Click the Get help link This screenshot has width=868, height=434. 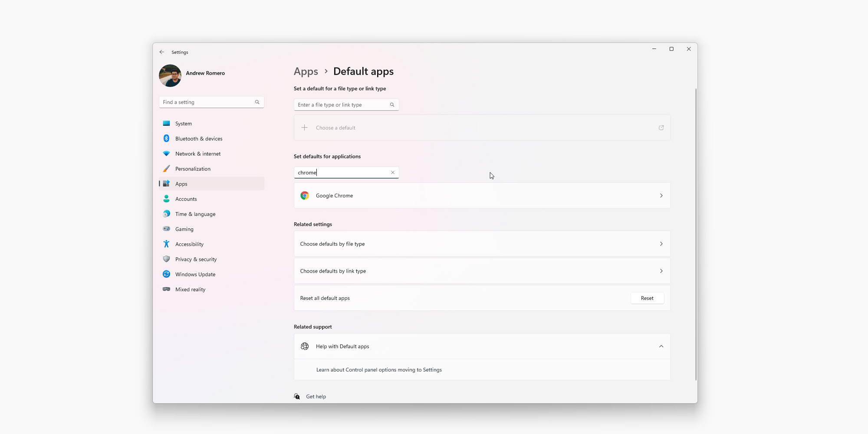[x=316, y=397]
